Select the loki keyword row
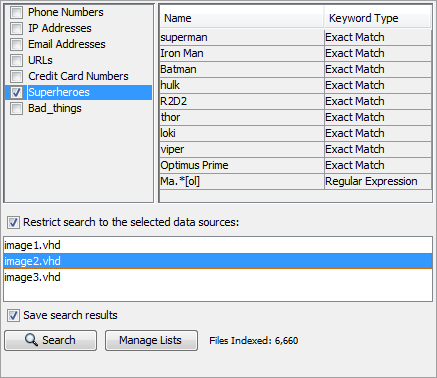437x378 pixels. 295,133
